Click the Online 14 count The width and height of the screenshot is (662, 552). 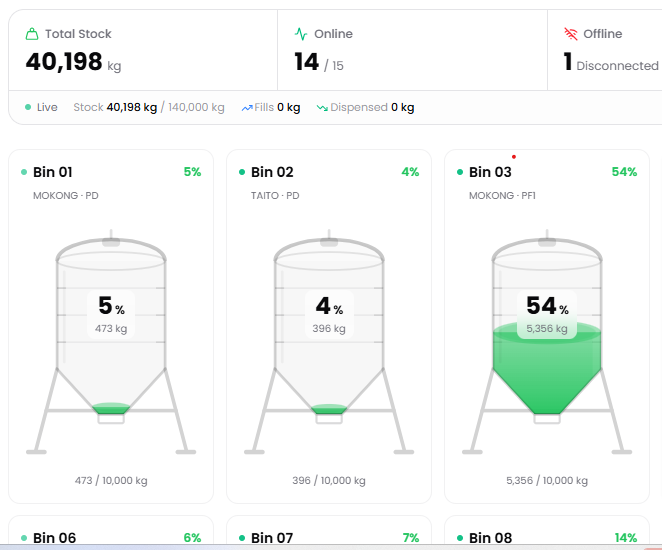coord(307,62)
